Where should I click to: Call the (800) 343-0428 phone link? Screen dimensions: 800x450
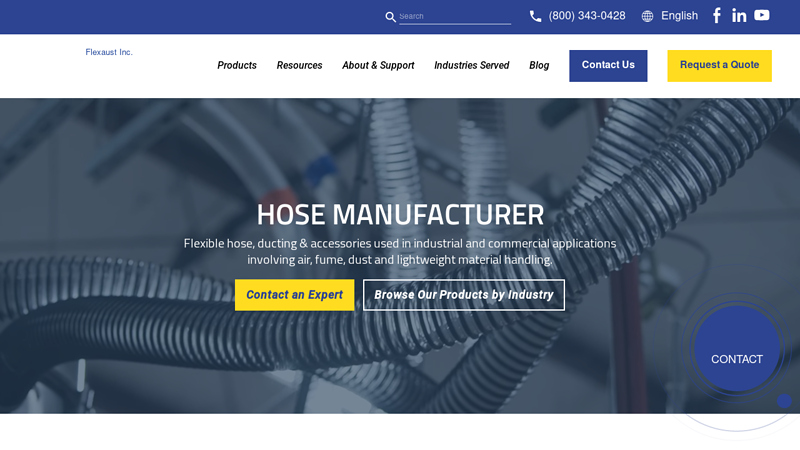point(587,16)
